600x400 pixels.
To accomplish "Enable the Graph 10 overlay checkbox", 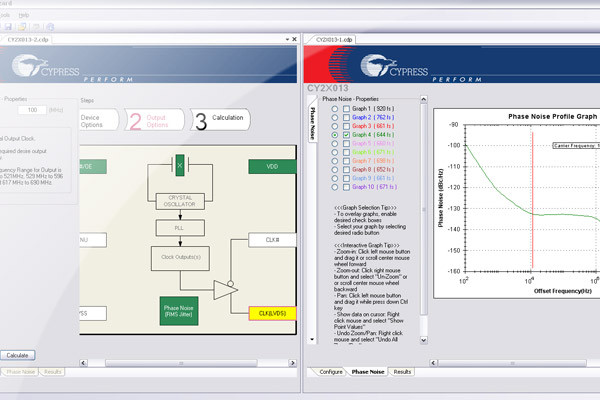I will pos(346,187).
